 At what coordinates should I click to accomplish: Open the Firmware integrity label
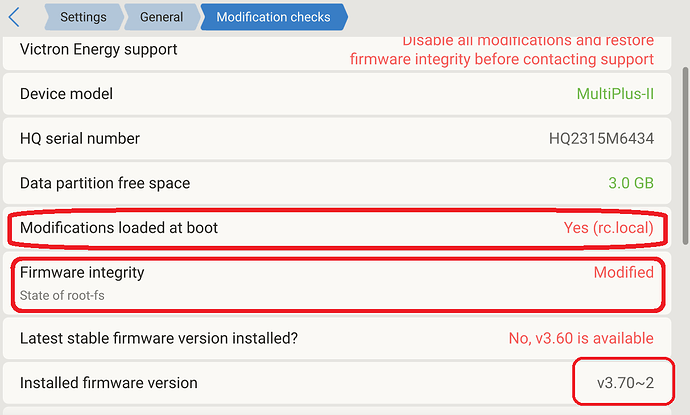coord(82,272)
